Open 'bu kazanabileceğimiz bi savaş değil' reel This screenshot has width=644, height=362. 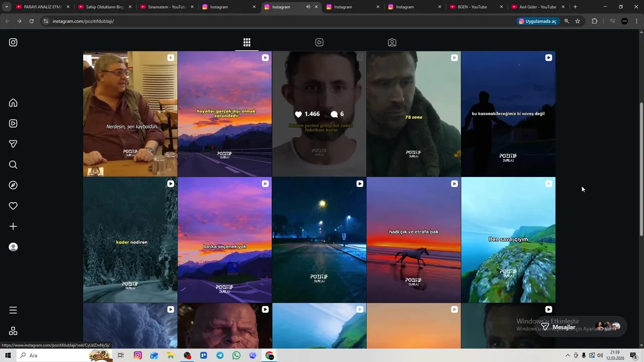pyautogui.click(x=508, y=114)
